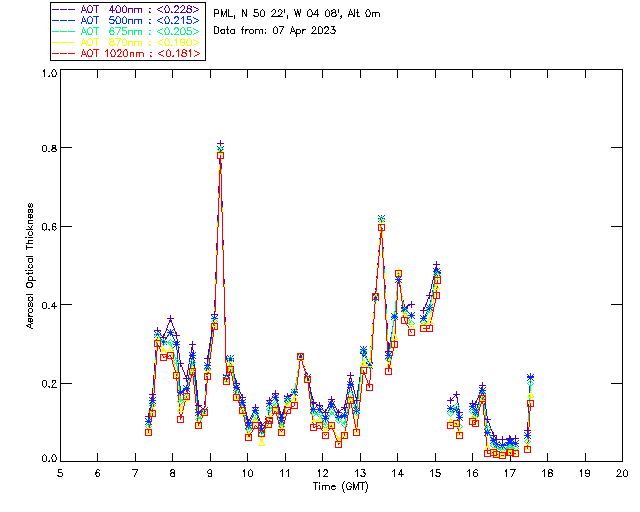Image resolution: width=640 pixels, height=512 pixels.
Task: Click the x-axis tick label 16
Action: coord(472,473)
